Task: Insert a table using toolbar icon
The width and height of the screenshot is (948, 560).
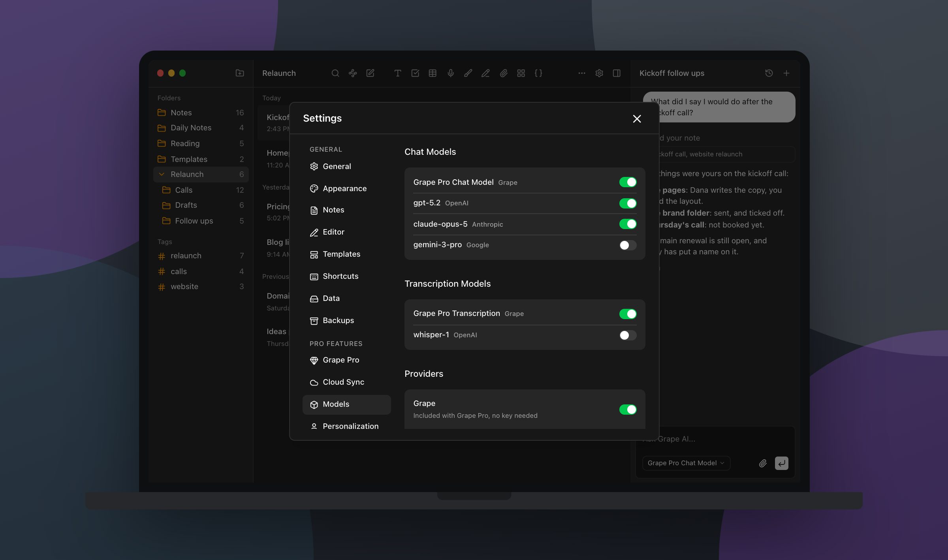Action: click(433, 73)
